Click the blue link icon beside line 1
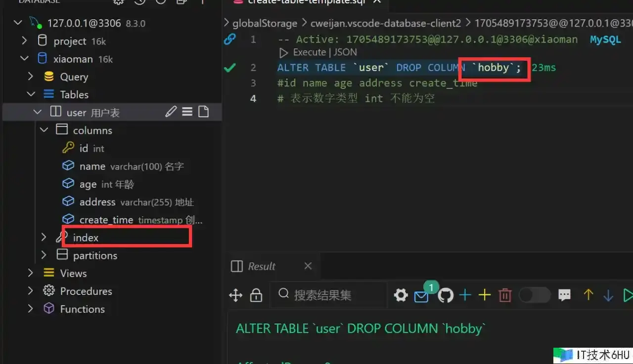 tap(230, 40)
